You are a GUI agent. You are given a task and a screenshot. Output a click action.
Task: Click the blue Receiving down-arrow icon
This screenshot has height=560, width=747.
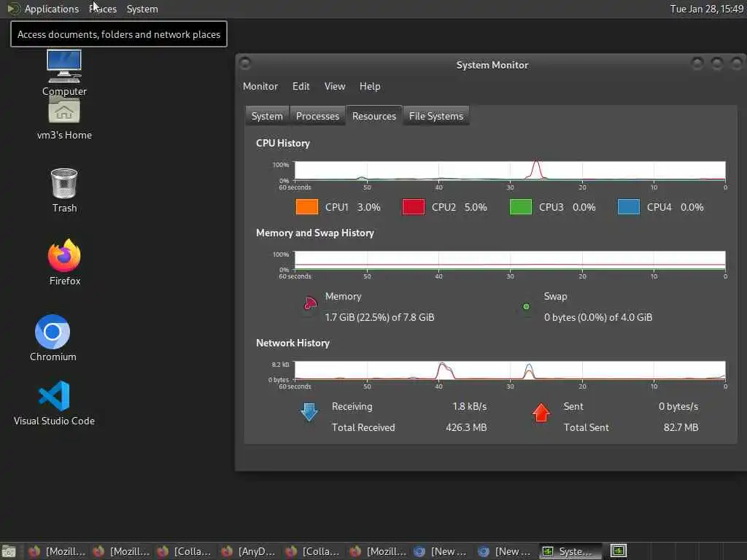(x=309, y=412)
